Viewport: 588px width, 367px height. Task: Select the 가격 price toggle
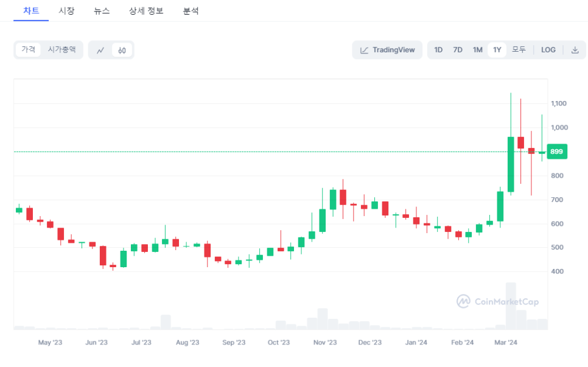click(x=28, y=50)
